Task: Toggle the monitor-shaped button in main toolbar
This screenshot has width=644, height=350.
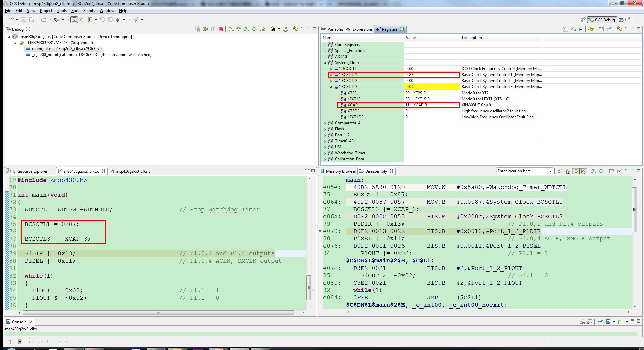Action: (74, 20)
